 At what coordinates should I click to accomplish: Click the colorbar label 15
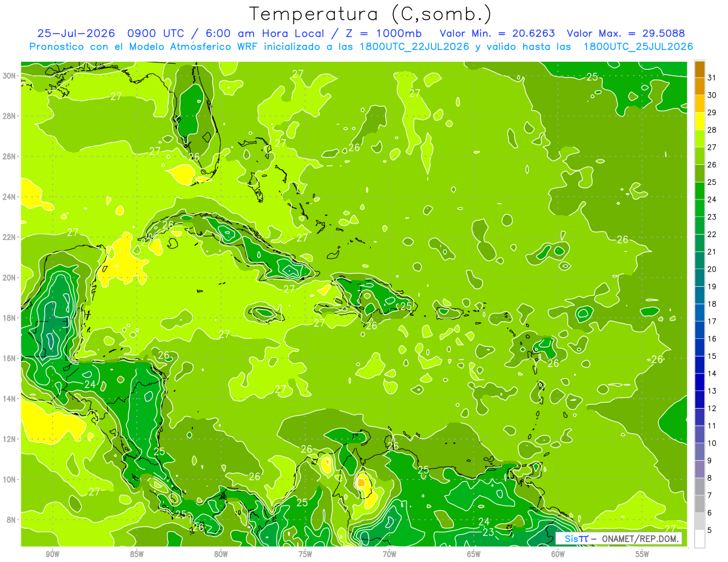(x=712, y=356)
